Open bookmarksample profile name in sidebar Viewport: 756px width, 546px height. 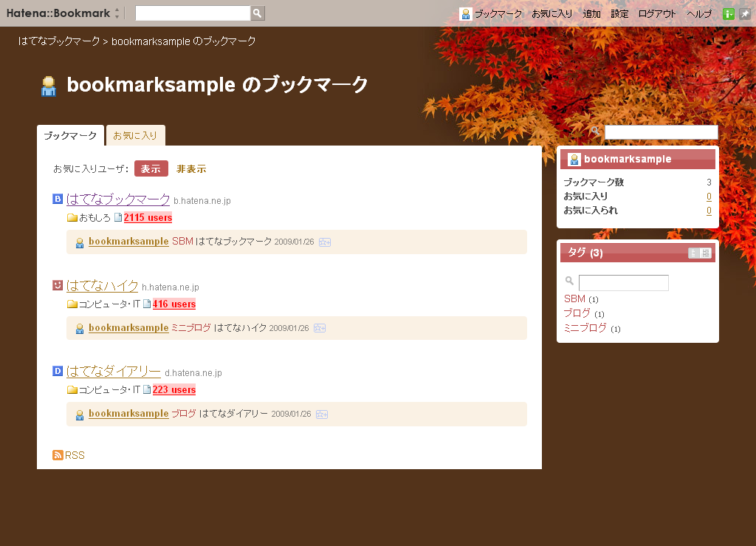point(628,159)
